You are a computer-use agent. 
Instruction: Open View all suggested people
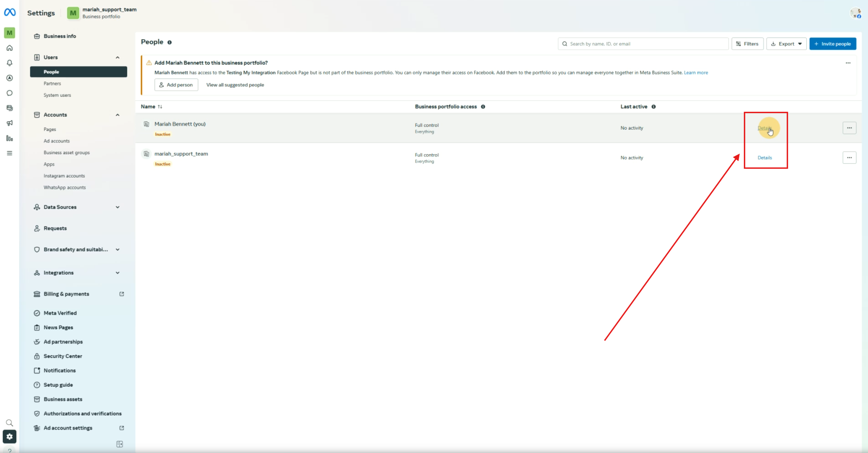[x=235, y=85]
